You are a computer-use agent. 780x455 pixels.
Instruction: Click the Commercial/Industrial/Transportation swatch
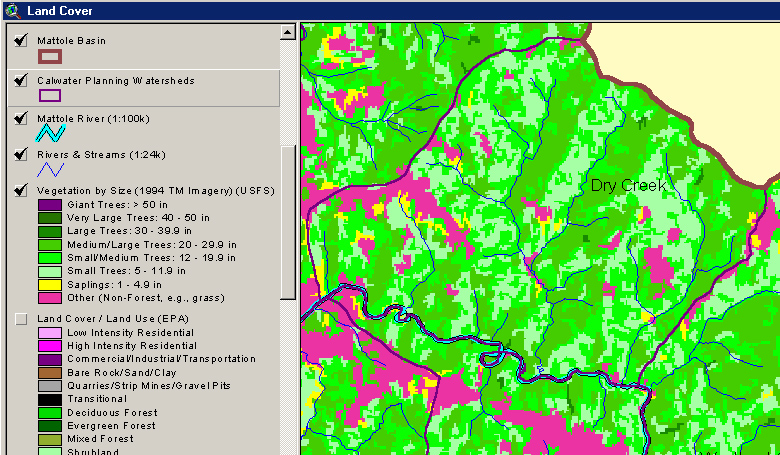click(x=50, y=359)
